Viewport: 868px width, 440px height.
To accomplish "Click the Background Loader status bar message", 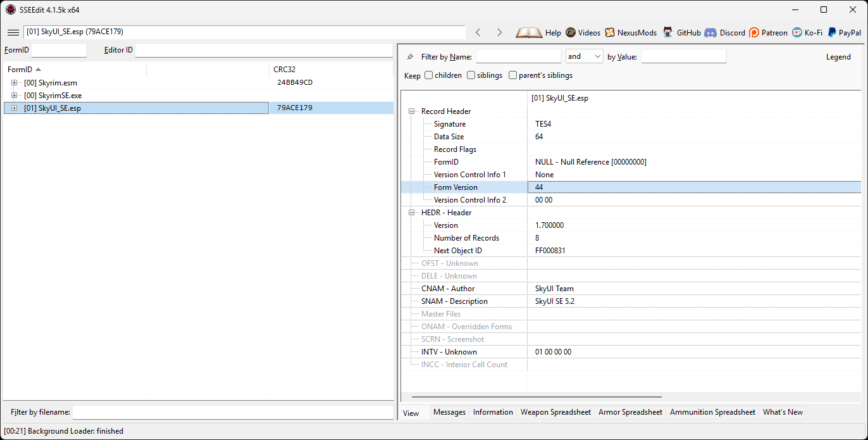I will tap(64, 431).
